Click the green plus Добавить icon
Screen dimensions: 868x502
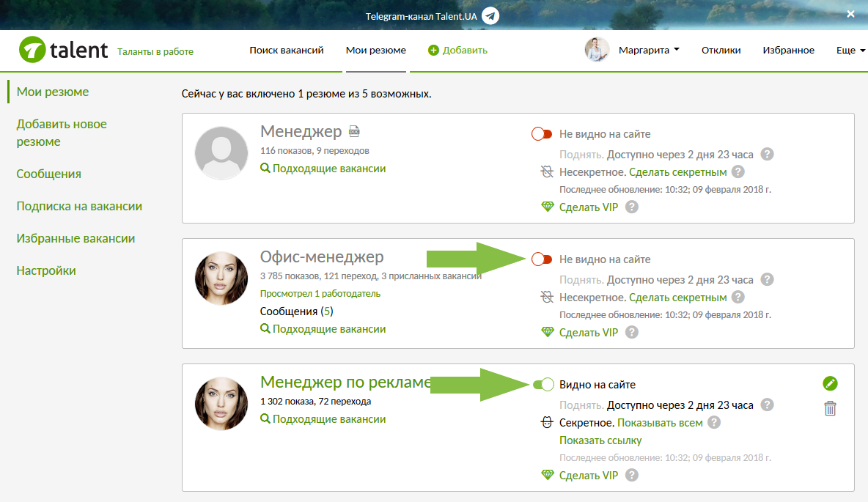click(433, 51)
